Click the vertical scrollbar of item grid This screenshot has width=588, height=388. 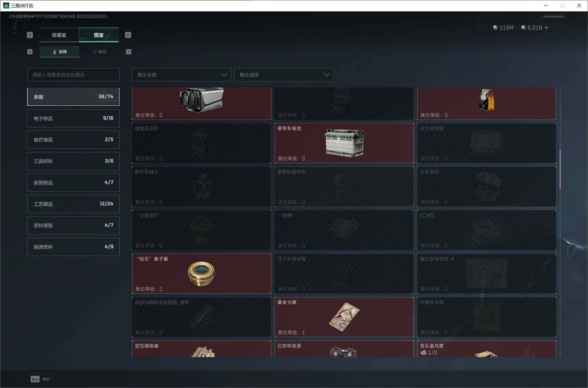(x=560, y=169)
